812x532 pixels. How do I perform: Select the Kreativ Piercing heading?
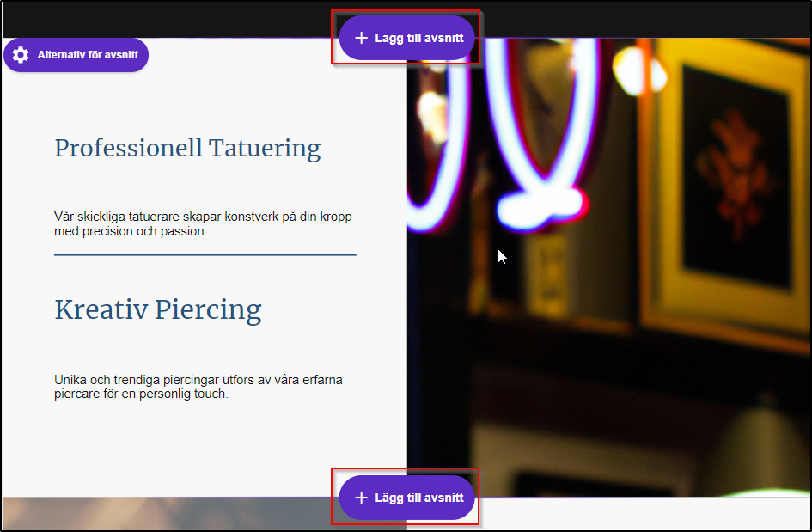pyautogui.click(x=158, y=309)
